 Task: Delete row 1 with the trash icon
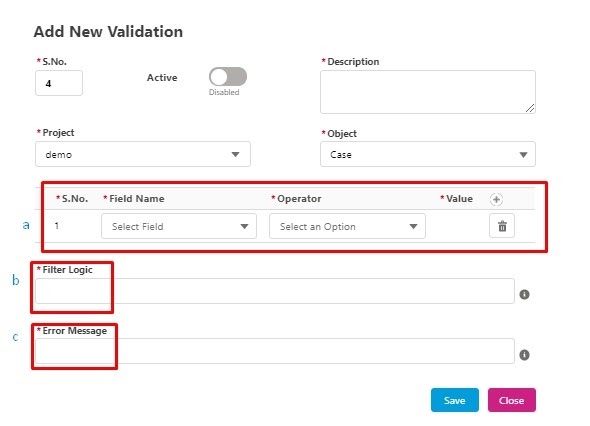click(502, 226)
